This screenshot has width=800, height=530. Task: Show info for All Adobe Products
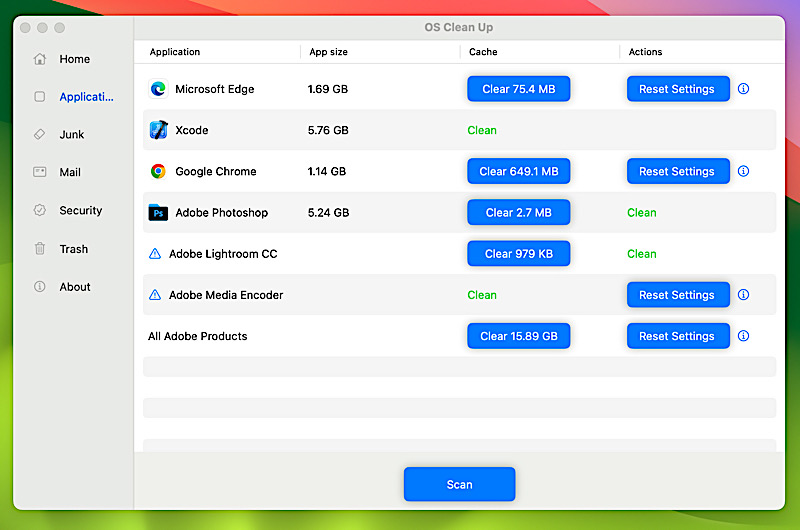pos(743,336)
